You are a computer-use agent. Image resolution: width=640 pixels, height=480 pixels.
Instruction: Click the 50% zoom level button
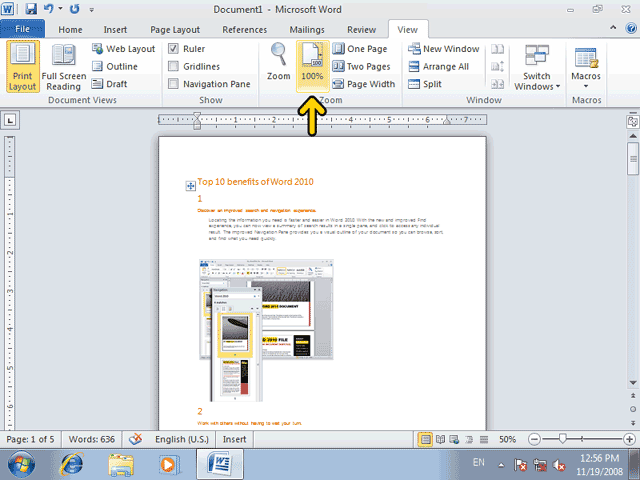click(507, 439)
